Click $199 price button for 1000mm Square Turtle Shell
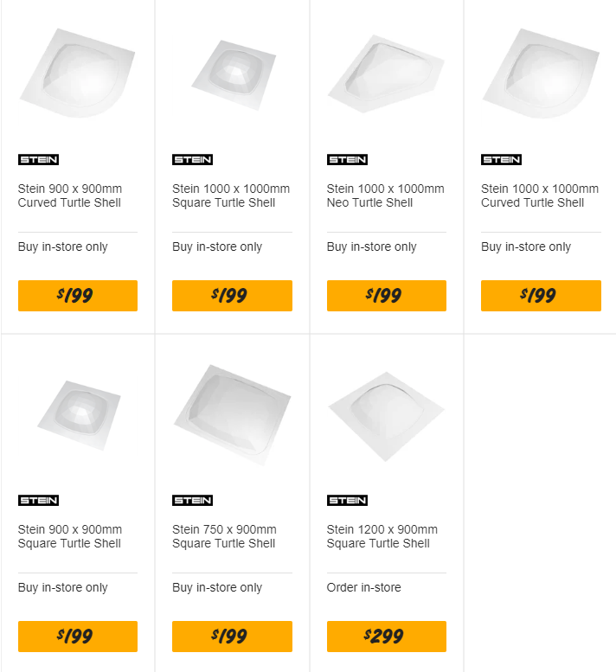Viewport: 616px width, 672px height. tap(232, 296)
